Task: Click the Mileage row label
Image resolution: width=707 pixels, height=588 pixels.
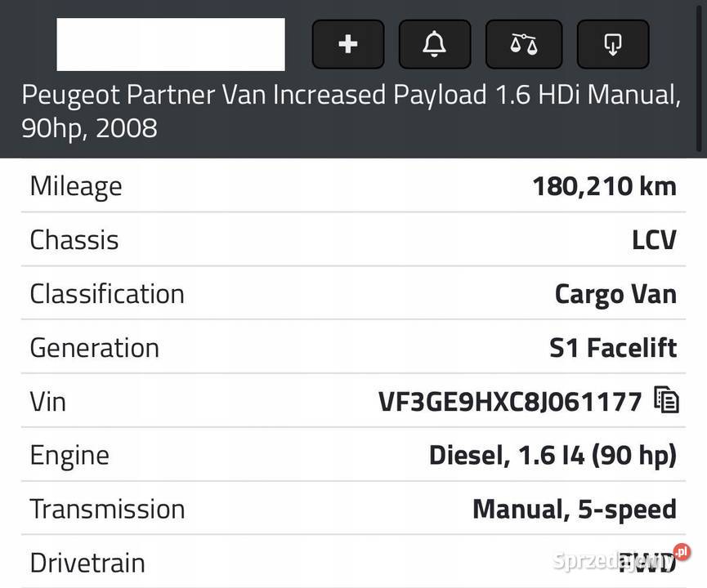Action: pos(76,186)
